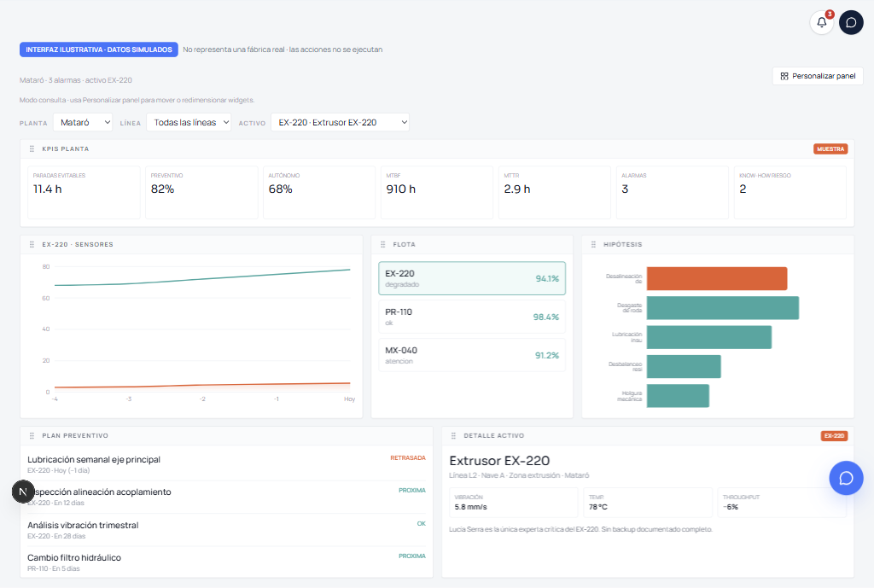This screenshot has width=874, height=588.
Task: Click the MX-040 atención fleet card
Action: [x=472, y=355]
